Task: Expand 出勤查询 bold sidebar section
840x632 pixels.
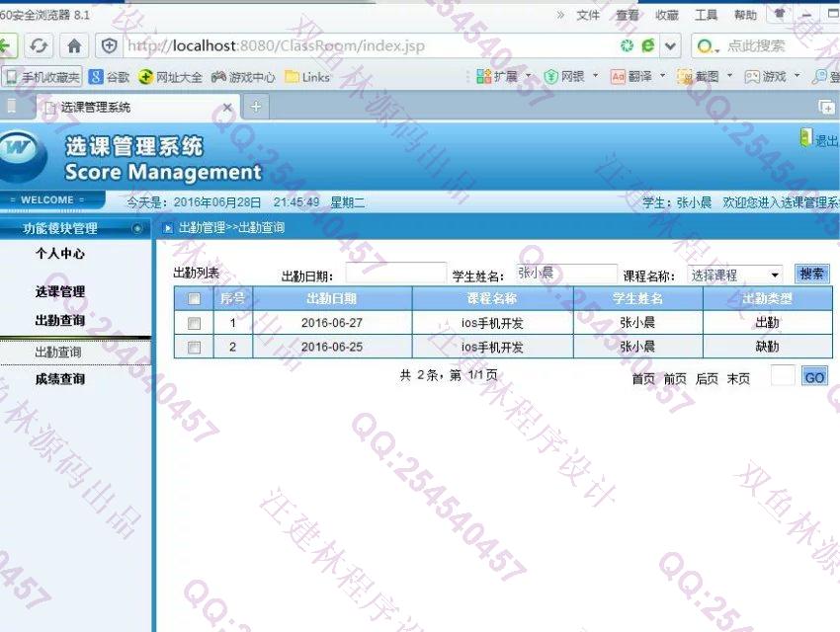Action: [60, 321]
